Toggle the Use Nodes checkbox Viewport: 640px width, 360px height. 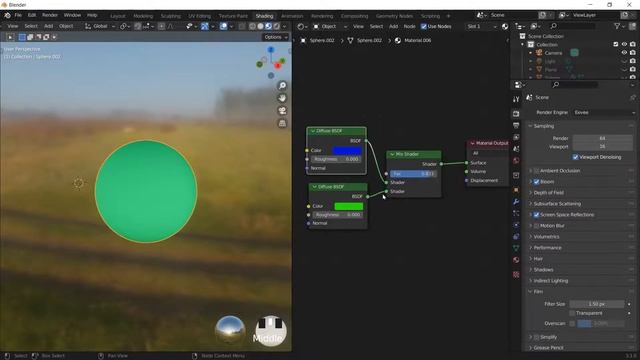click(424, 27)
